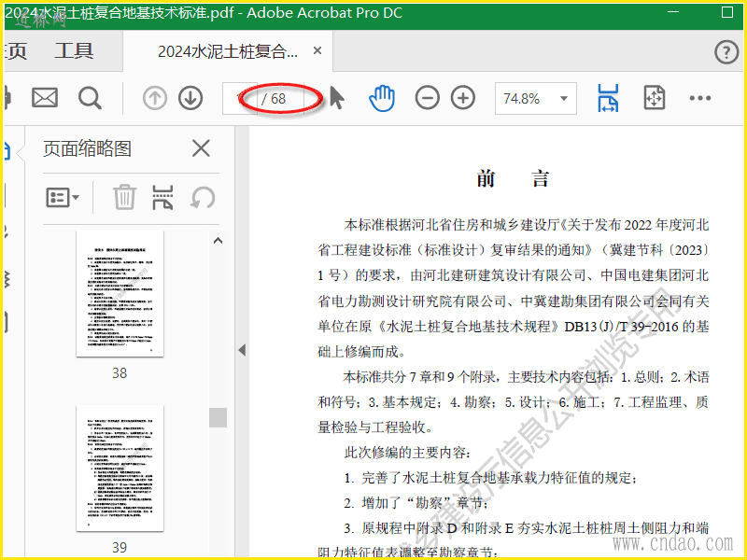
Task: Fit page width scrolling mode icon
Action: 608,98
